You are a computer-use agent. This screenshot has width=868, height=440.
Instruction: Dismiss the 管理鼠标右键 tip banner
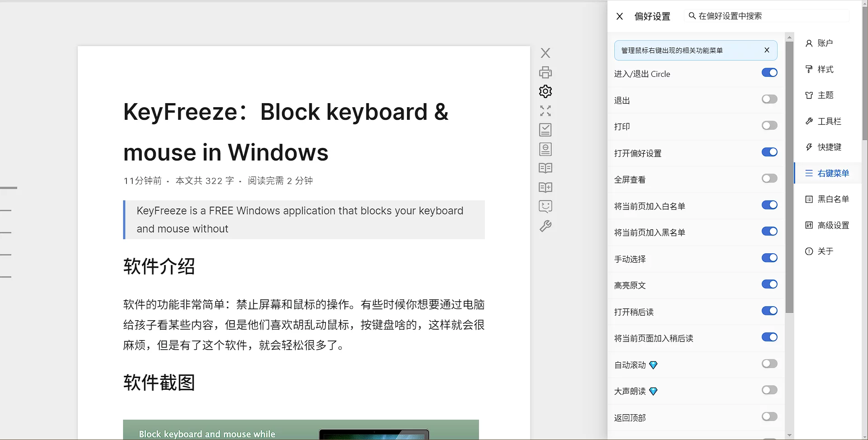(x=767, y=50)
